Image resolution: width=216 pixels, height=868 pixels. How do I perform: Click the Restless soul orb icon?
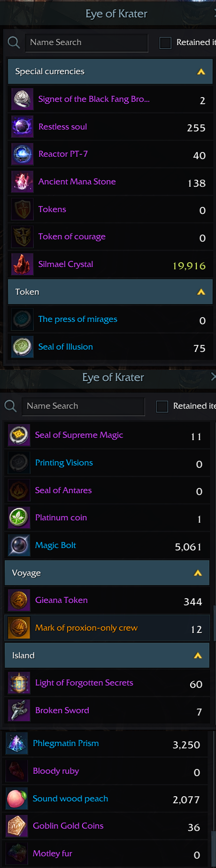(22, 127)
